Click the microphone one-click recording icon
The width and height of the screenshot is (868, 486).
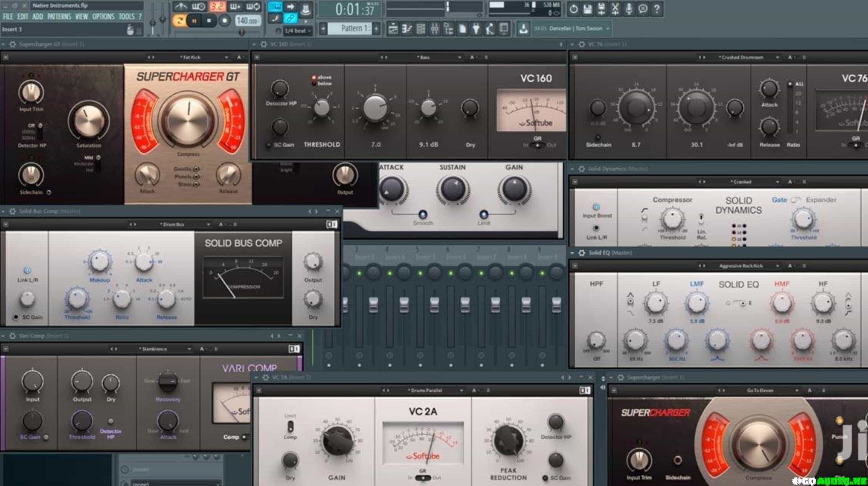[629, 9]
